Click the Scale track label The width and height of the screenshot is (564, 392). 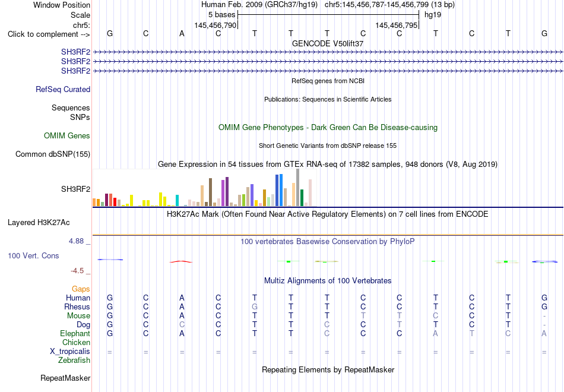tap(80, 15)
